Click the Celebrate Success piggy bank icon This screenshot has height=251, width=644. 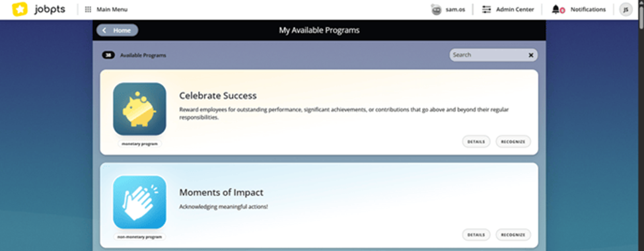pyautogui.click(x=139, y=109)
